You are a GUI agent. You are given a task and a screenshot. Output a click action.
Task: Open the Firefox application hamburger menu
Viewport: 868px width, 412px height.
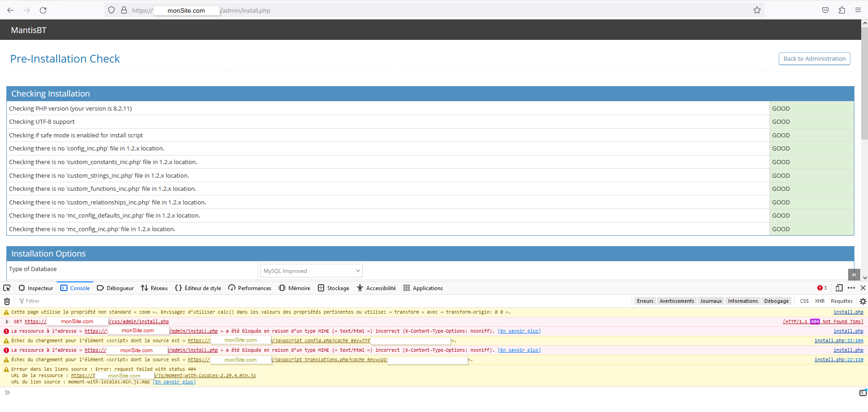[x=858, y=10]
